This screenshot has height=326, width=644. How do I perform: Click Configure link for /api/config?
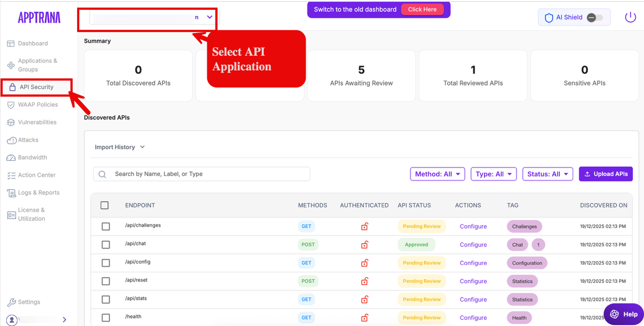point(473,263)
